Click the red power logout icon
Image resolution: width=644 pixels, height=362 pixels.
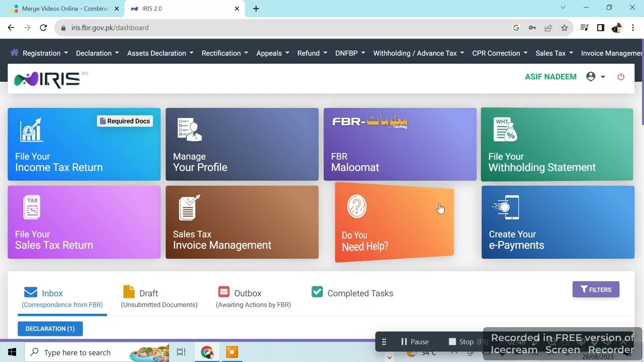point(621,76)
